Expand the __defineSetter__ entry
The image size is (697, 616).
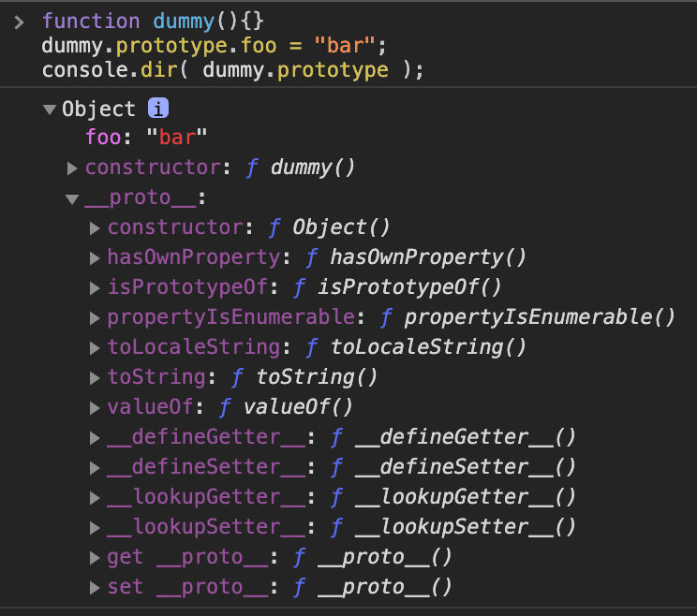[x=95, y=467]
